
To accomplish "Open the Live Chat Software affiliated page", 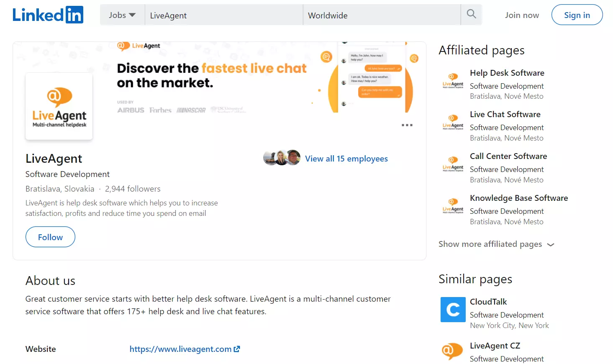I will click(505, 114).
